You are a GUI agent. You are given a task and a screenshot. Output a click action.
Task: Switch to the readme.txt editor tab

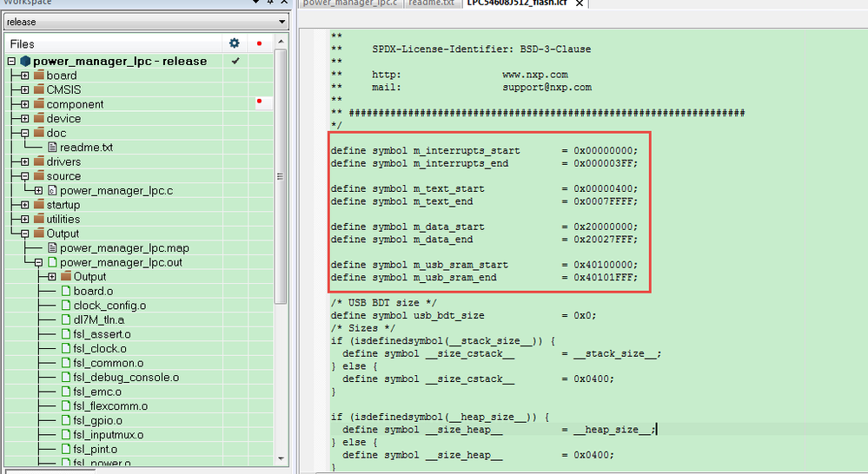(x=431, y=3)
